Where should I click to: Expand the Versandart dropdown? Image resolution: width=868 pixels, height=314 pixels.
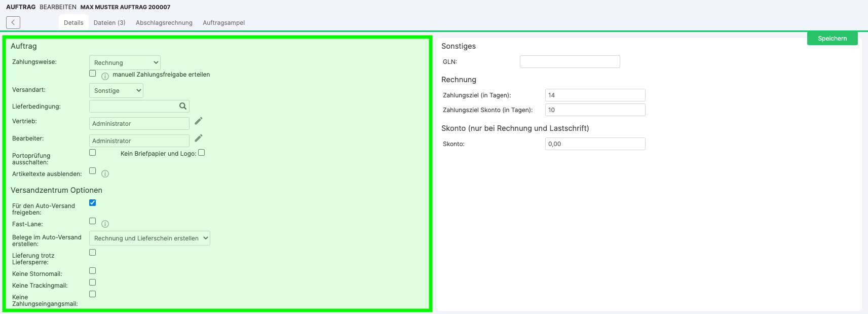[116, 90]
